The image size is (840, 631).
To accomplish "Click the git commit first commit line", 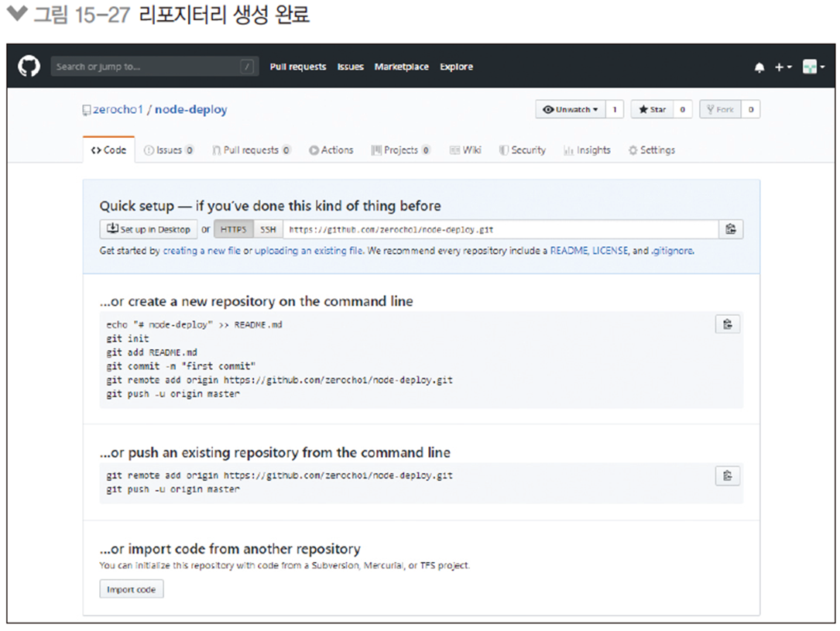I will 180,366.
